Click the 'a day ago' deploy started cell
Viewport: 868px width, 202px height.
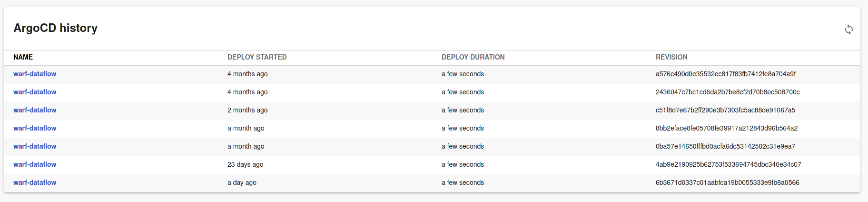point(242,182)
